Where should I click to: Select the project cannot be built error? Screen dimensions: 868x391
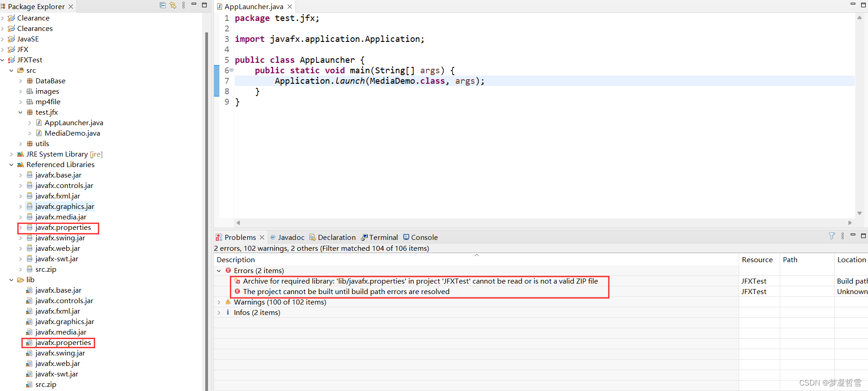[346, 291]
